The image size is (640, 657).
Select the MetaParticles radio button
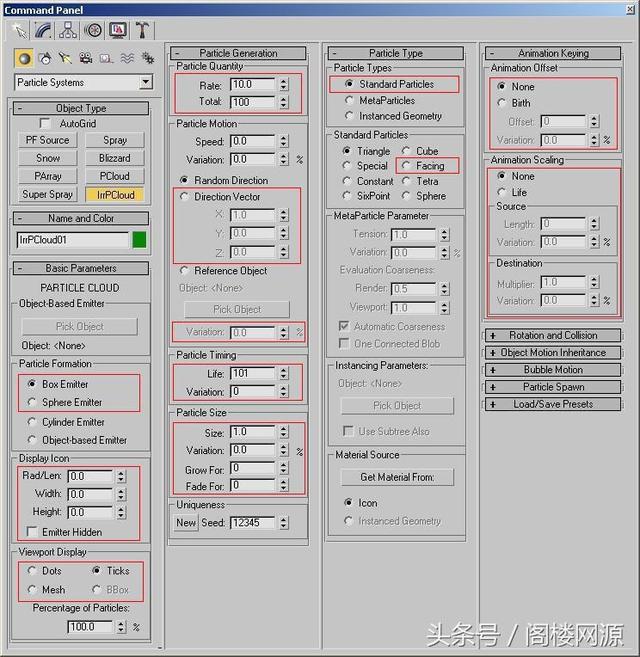(349, 100)
